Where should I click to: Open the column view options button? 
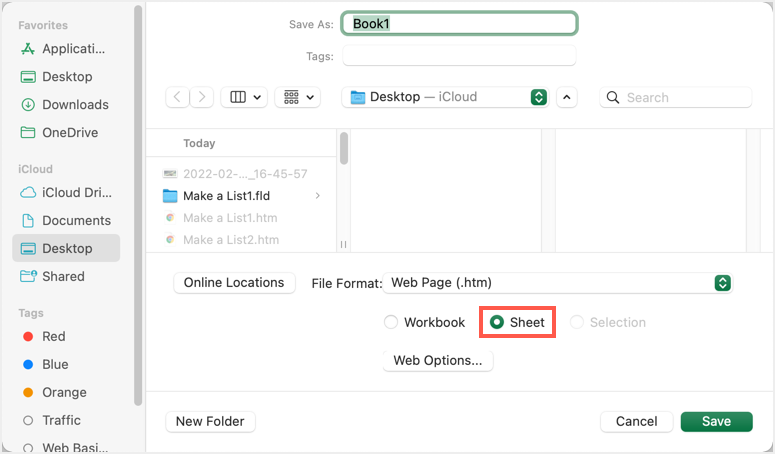[243, 97]
